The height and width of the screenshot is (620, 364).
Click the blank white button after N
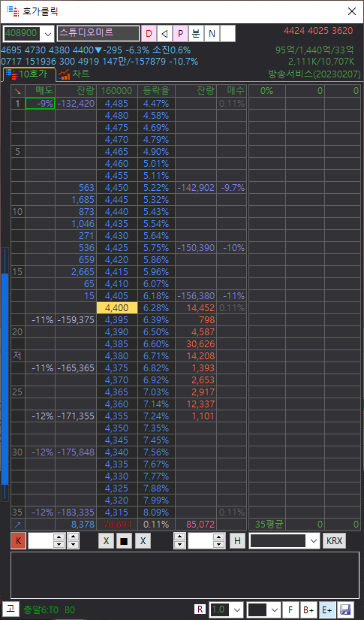coord(228,34)
